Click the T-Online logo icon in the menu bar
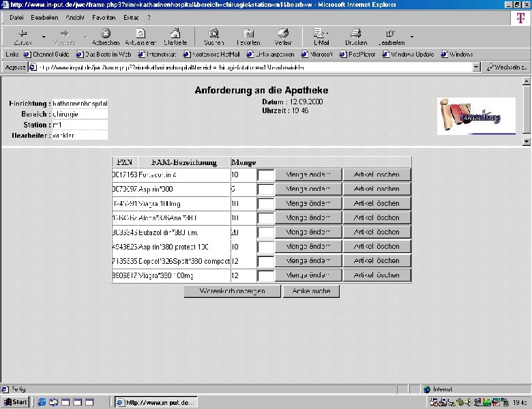Viewport: 532px width, 409px height. pyautogui.click(x=520, y=18)
